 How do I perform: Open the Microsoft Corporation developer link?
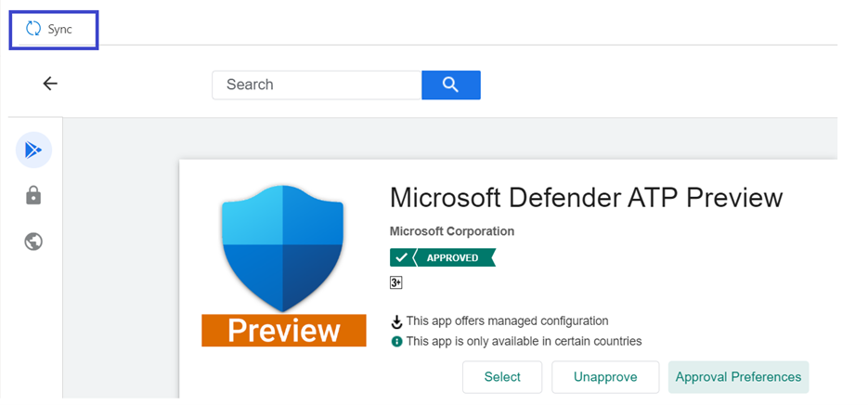click(x=451, y=231)
